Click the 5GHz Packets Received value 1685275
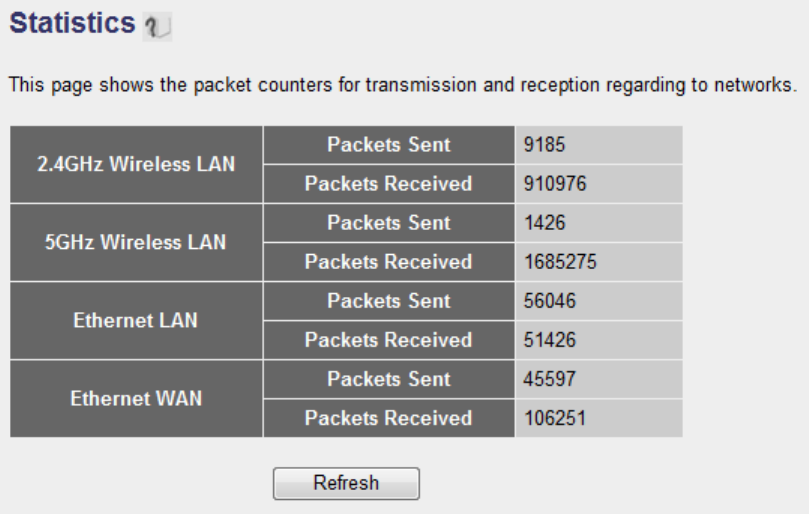The width and height of the screenshot is (809, 514). [x=557, y=262]
